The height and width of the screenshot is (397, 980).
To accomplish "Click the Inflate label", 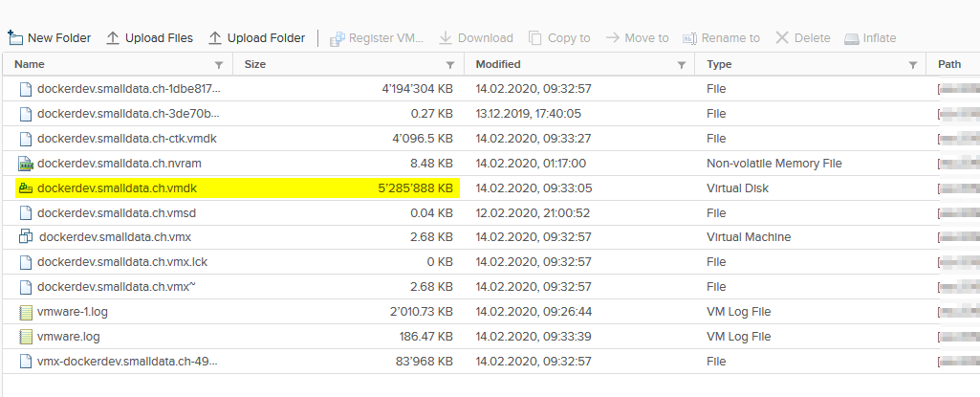I will click(x=880, y=38).
